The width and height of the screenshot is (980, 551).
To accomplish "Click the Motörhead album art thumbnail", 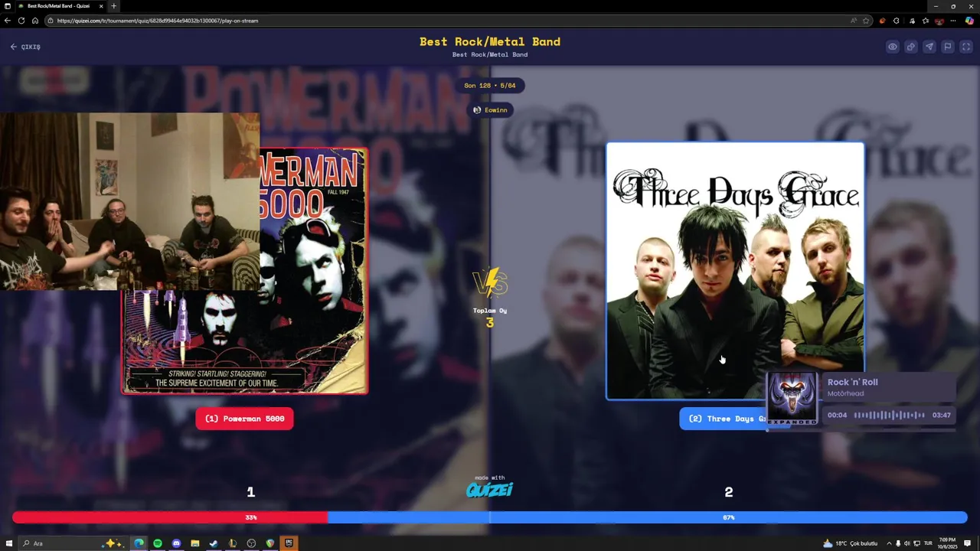I will (792, 399).
